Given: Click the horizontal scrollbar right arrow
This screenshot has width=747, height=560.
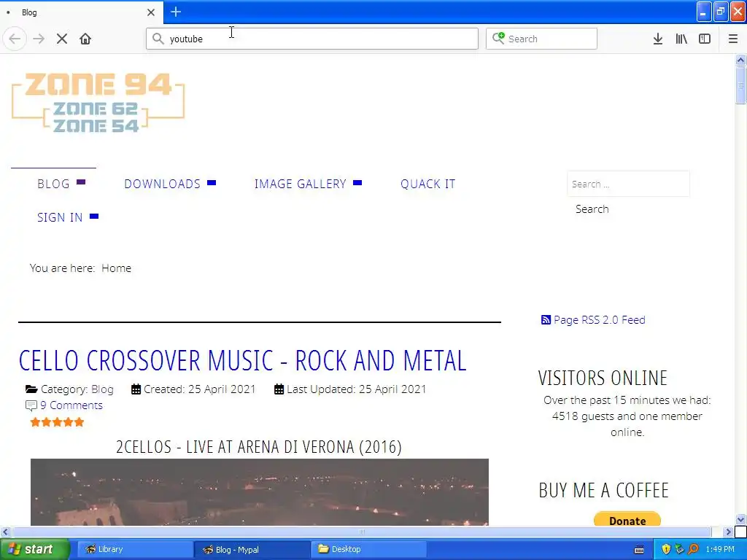Looking at the screenshot, I should coord(729,532).
